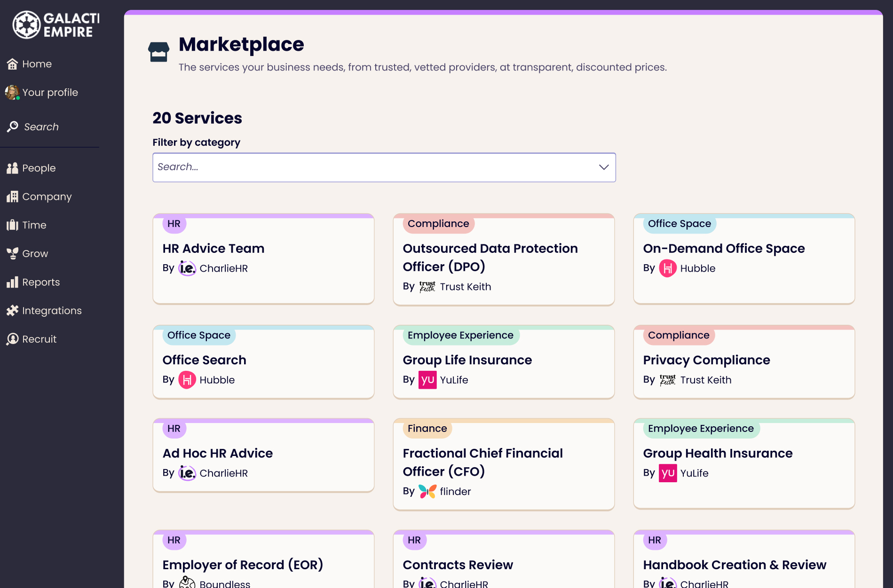Click Boundless logo on Employer of Record card

point(187,582)
